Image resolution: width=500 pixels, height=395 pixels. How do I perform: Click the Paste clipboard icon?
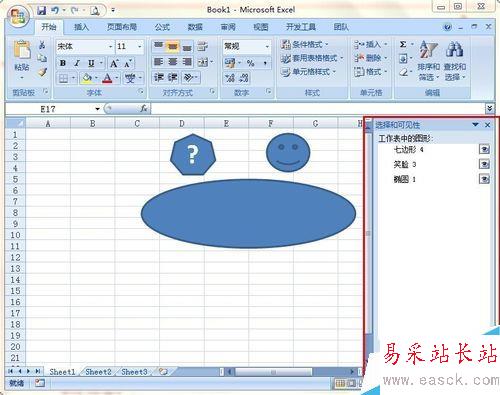[22, 49]
